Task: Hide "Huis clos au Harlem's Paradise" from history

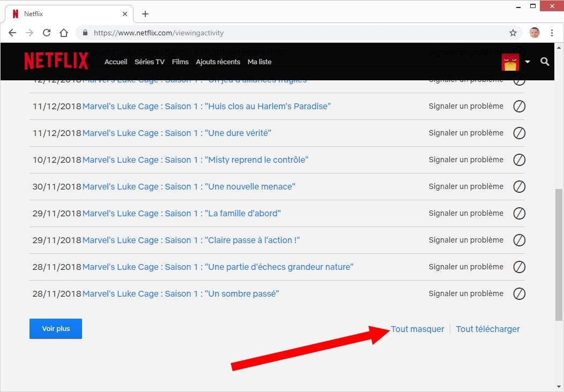Action: pyautogui.click(x=519, y=107)
